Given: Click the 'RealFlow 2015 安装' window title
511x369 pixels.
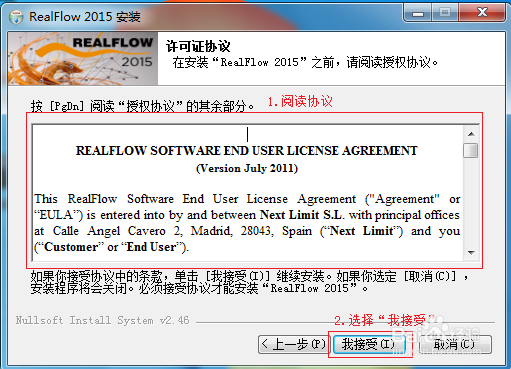Looking at the screenshot, I should [x=85, y=17].
